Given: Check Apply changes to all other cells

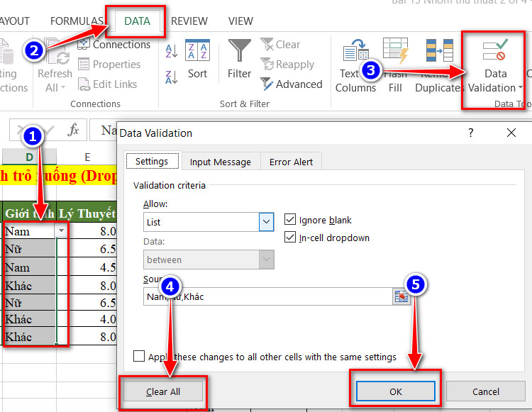Looking at the screenshot, I should click(139, 357).
